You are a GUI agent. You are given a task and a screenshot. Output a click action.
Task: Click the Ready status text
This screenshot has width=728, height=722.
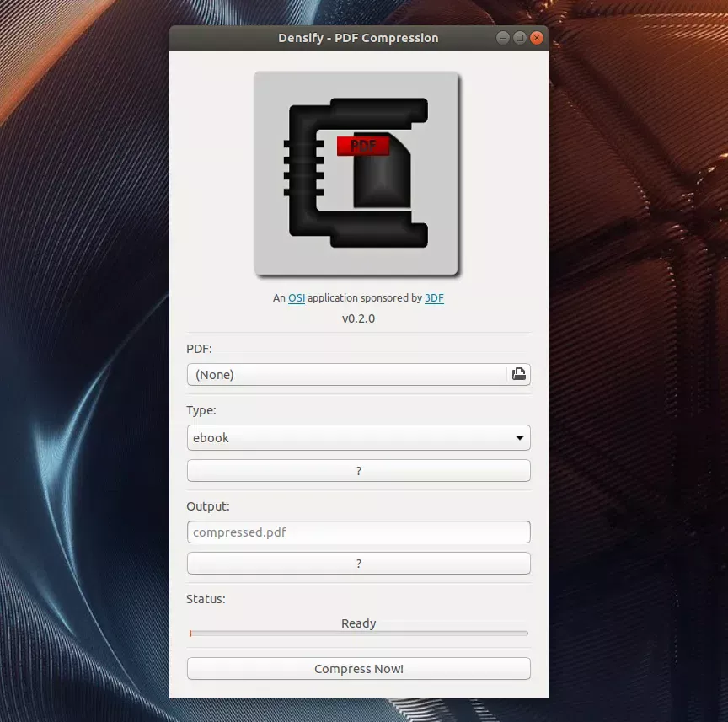358,623
